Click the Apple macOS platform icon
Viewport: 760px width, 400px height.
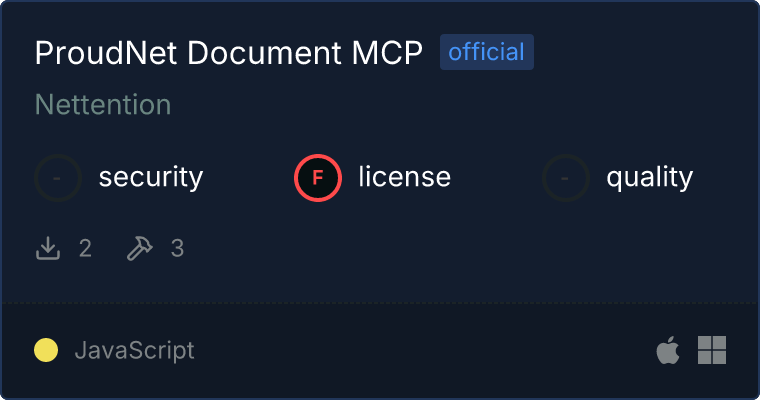(x=668, y=350)
